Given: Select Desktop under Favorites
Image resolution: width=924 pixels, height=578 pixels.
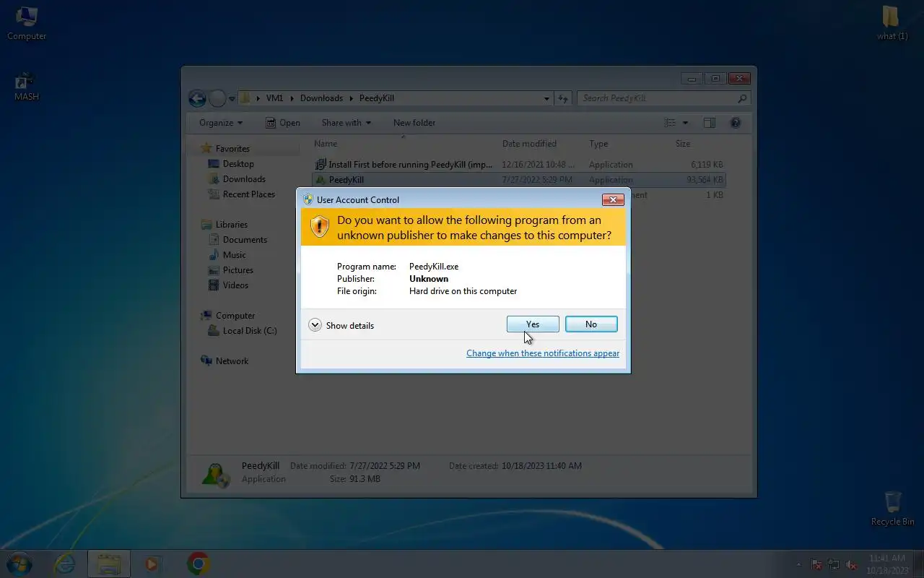Looking at the screenshot, I should [237, 164].
